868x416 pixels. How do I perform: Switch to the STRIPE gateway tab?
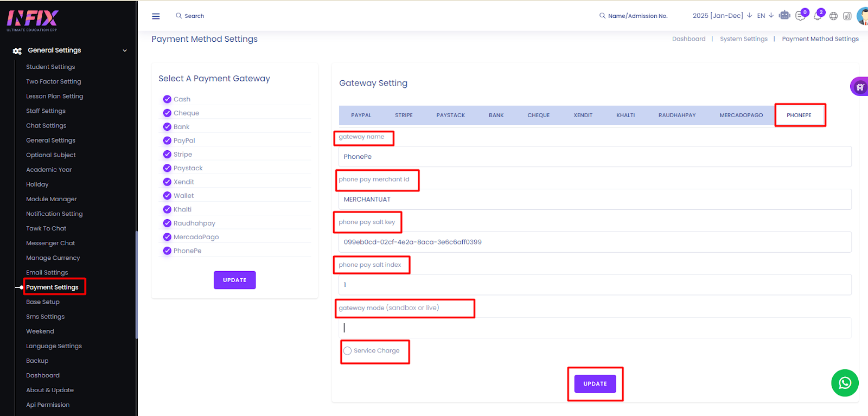(x=404, y=116)
